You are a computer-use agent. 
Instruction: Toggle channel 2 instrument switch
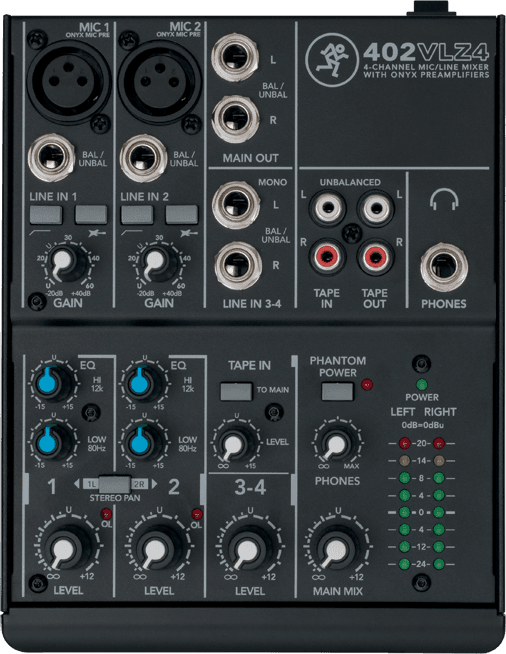(181, 214)
